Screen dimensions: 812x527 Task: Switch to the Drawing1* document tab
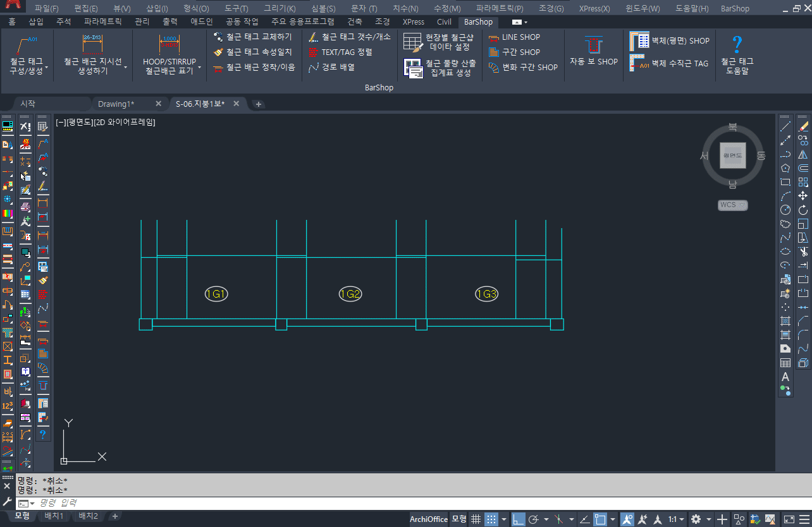click(x=116, y=104)
